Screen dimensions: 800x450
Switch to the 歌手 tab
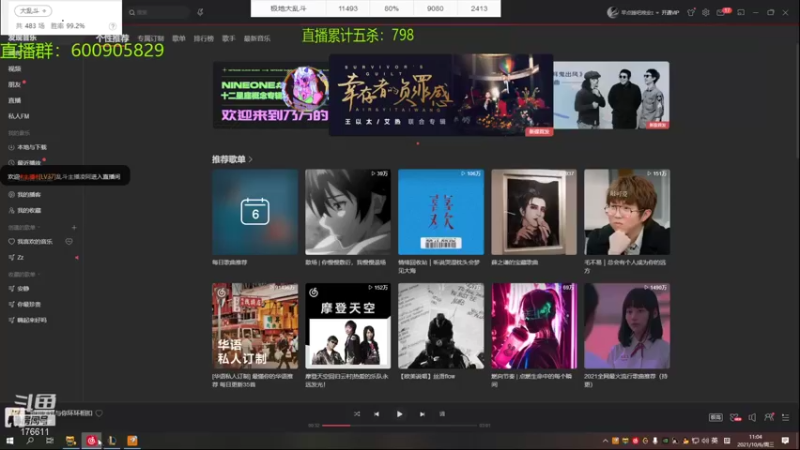tap(229, 38)
